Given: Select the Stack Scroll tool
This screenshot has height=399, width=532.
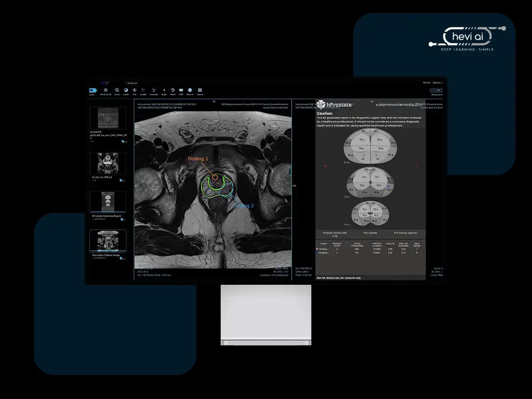Looking at the screenshot, I should click(x=106, y=91).
